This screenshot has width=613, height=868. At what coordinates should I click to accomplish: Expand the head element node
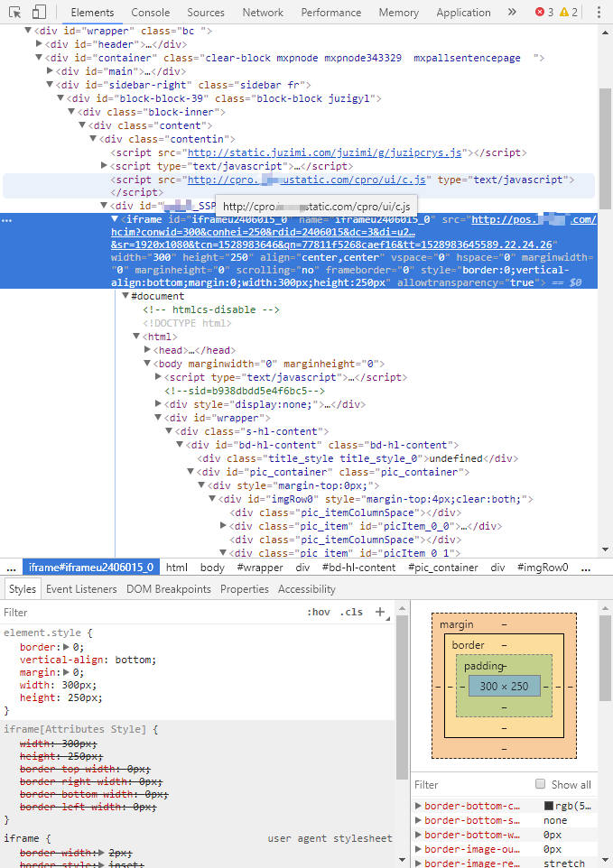tap(148, 350)
